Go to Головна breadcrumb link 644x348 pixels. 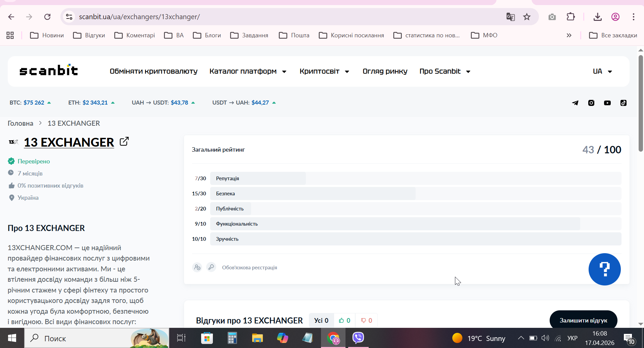coord(20,123)
